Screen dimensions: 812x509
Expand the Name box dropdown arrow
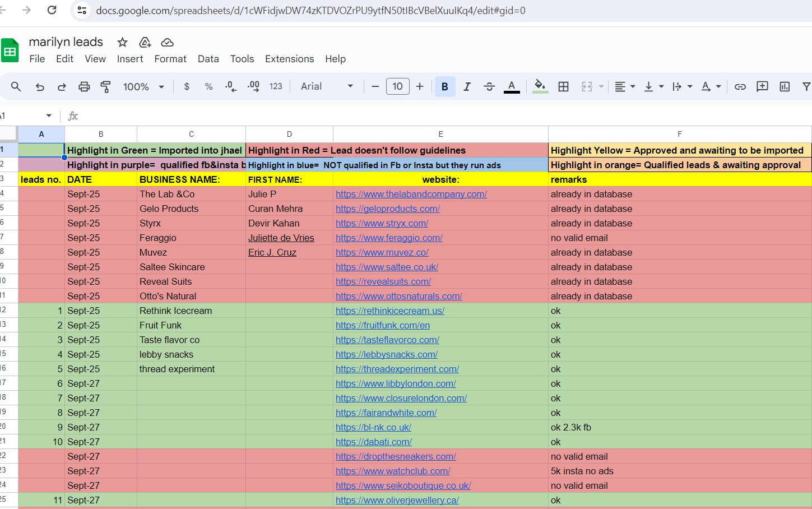(x=49, y=116)
